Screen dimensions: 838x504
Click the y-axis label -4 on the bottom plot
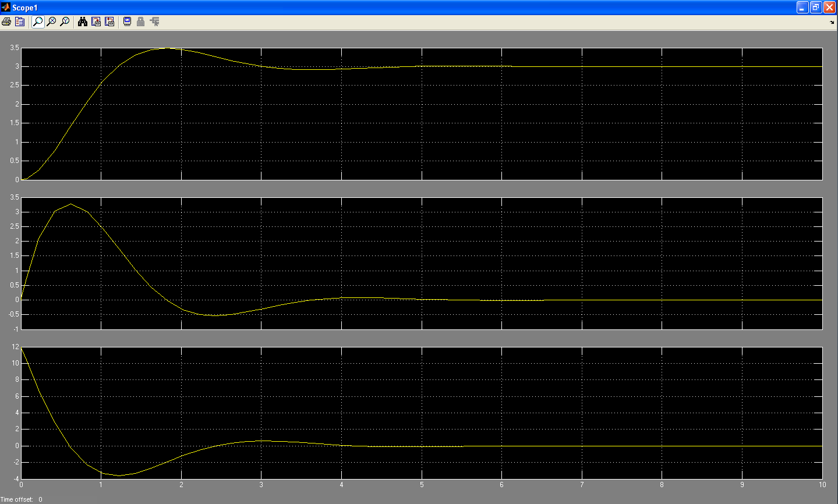(x=16, y=478)
